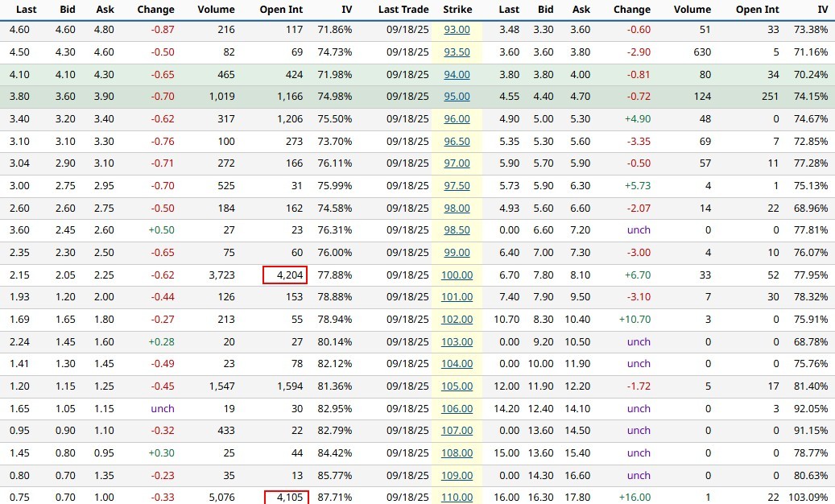Open the 93.00 strike link
This screenshot has width=835, height=504.
(x=457, y=30)
